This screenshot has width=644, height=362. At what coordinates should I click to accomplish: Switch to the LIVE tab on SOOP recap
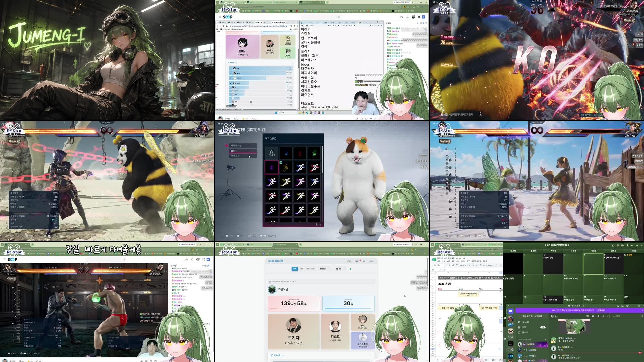click(295, 269)
